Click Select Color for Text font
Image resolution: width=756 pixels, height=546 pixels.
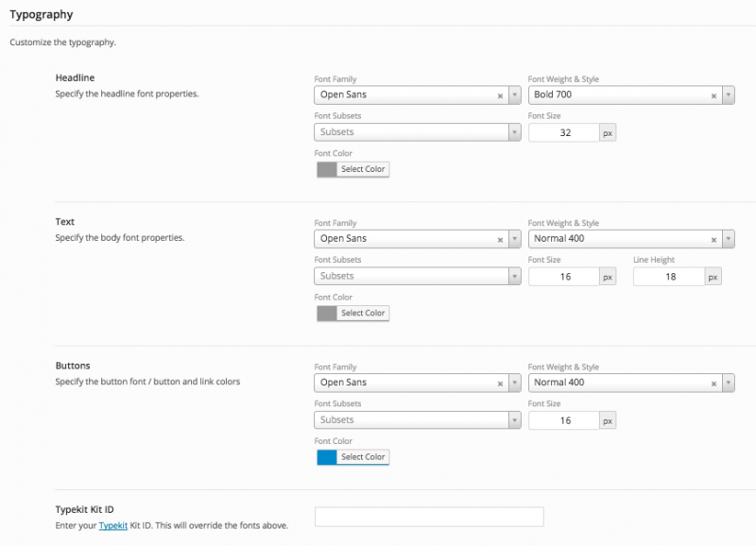[x=363, y=313]
